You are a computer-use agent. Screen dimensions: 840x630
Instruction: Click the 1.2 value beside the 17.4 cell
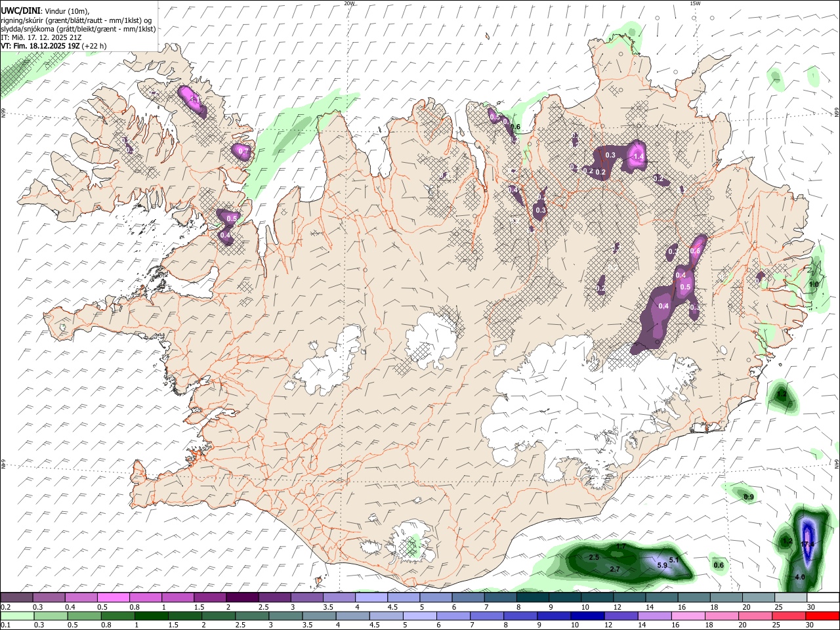pyautogui.click(x=787, y=541)
